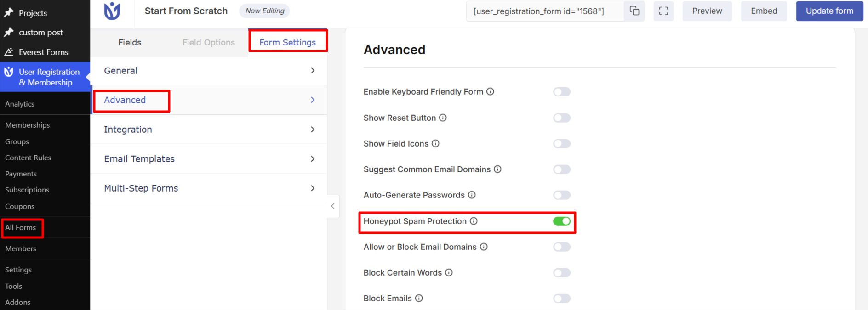
Task: Open Advanced settings section
Action: [x=209, y=100]
